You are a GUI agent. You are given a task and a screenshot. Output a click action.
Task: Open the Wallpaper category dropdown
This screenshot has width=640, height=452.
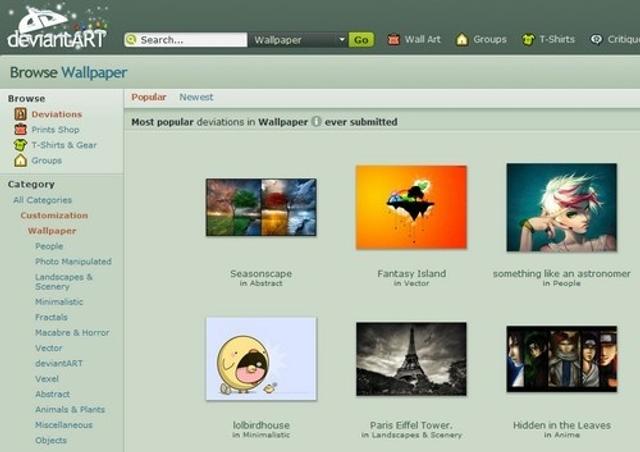[298, 40]
